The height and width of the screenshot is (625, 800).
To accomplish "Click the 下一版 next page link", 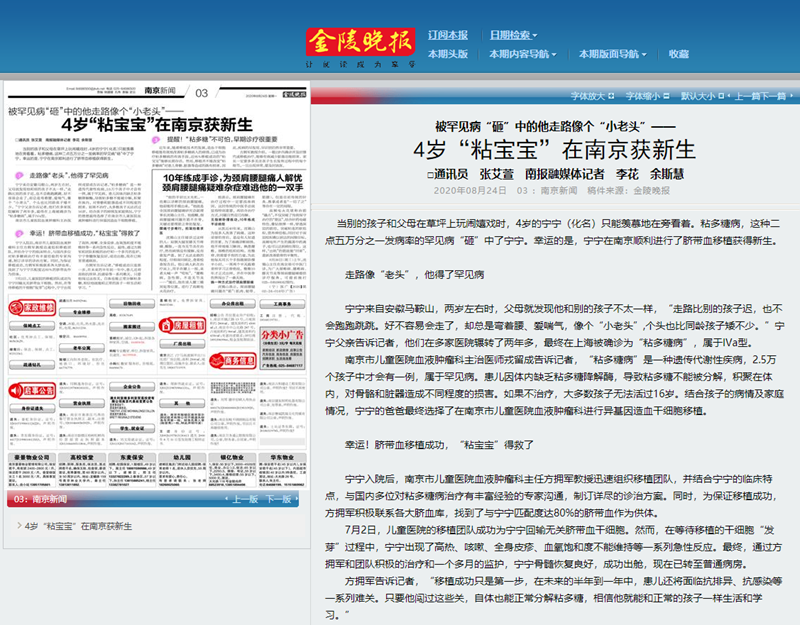I will click(280, 497).
